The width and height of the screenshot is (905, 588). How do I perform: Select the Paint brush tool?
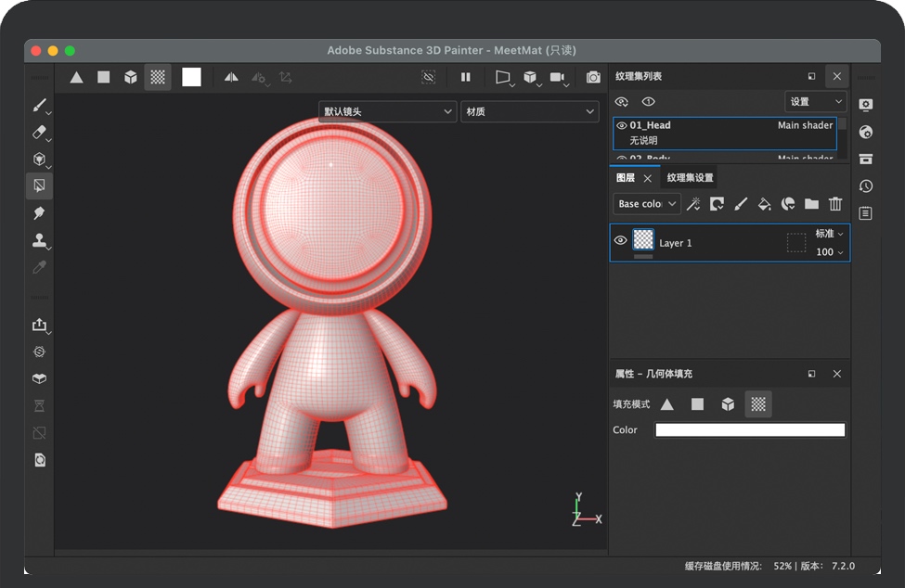click(x=39, y=106)
